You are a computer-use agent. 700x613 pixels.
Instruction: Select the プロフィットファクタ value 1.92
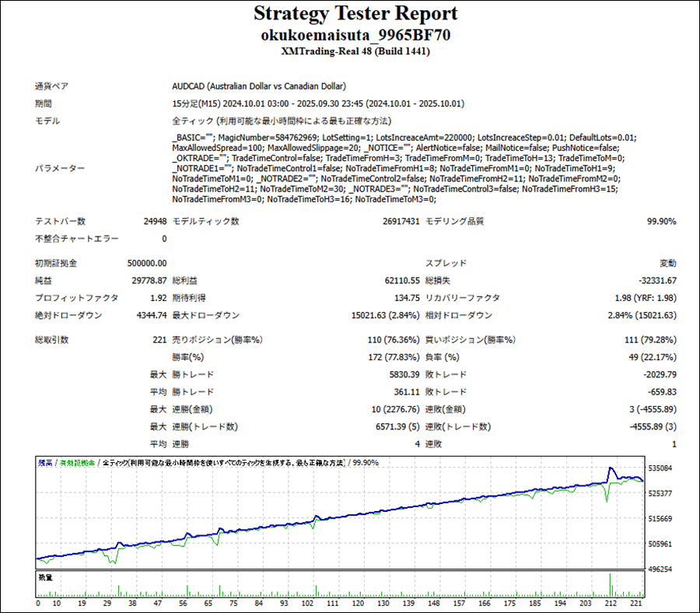tap(159, 297)
